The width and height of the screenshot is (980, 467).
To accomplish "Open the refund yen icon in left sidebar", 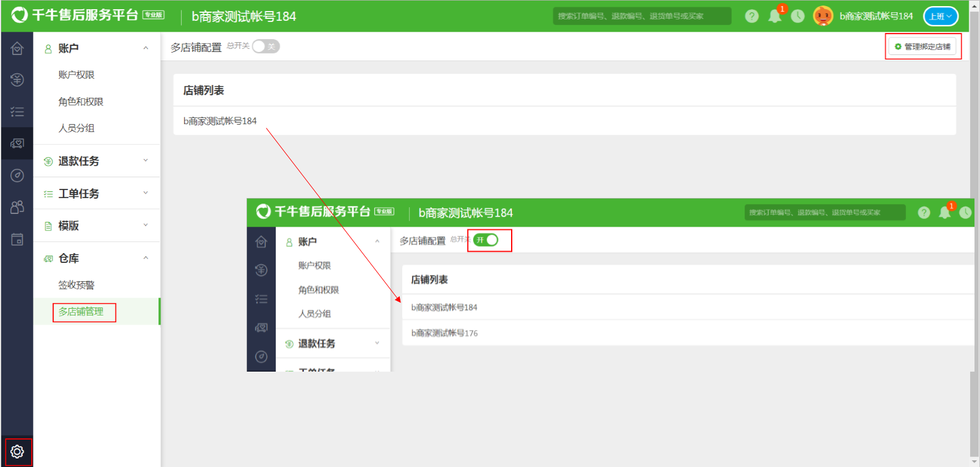I will [x=17, y=79].
